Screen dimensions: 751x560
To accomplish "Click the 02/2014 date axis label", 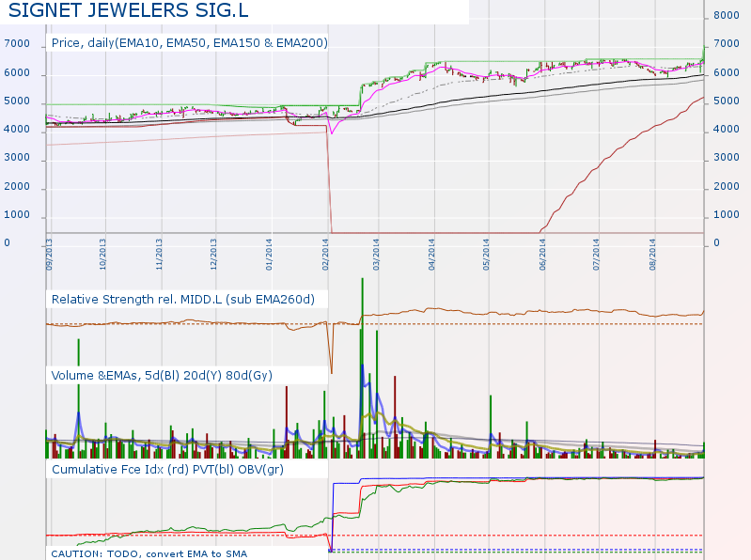I will coord(326,255).
